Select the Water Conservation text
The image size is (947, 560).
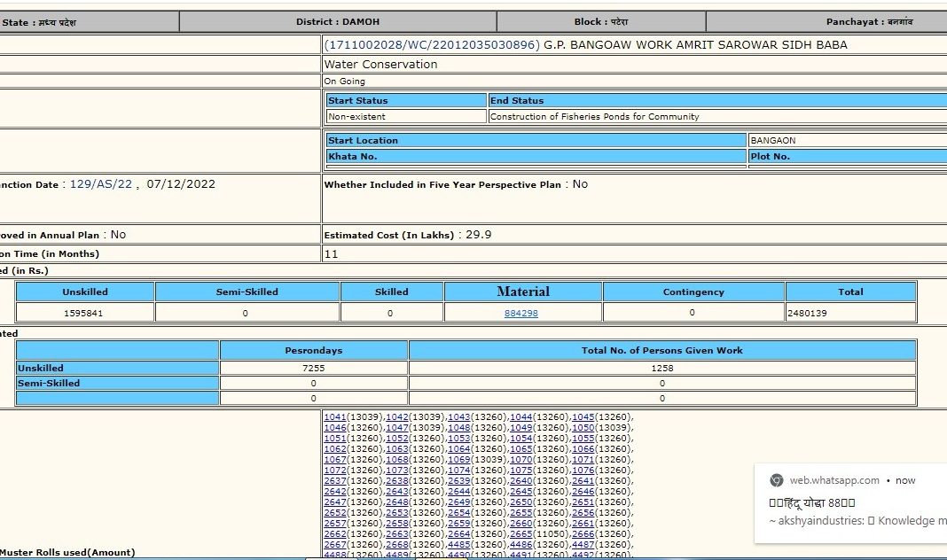point(380,64)
